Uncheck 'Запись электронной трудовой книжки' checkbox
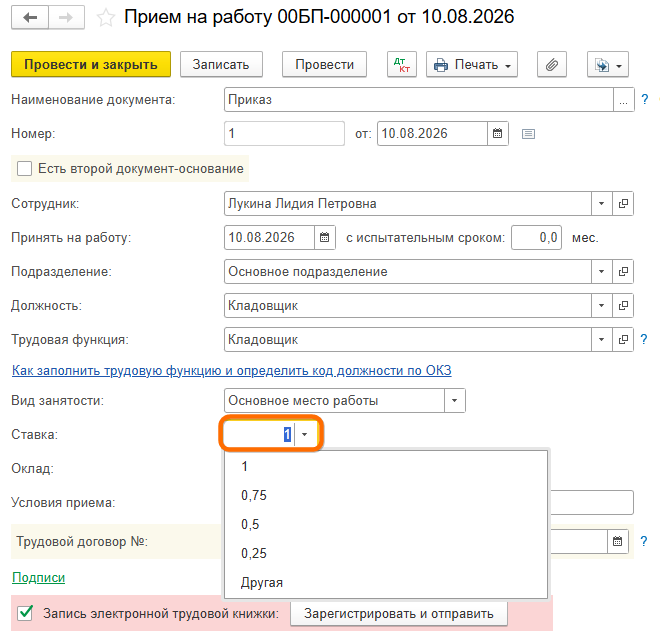 coord(25,613)
